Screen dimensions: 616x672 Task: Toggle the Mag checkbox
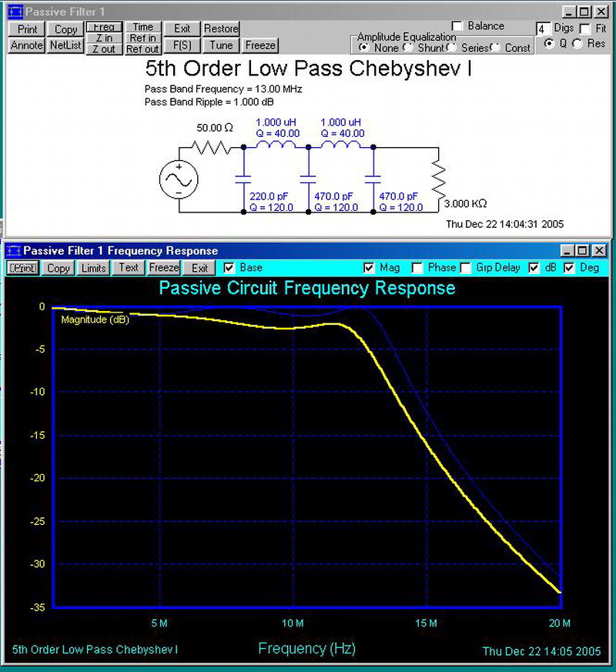click(369, 268)
